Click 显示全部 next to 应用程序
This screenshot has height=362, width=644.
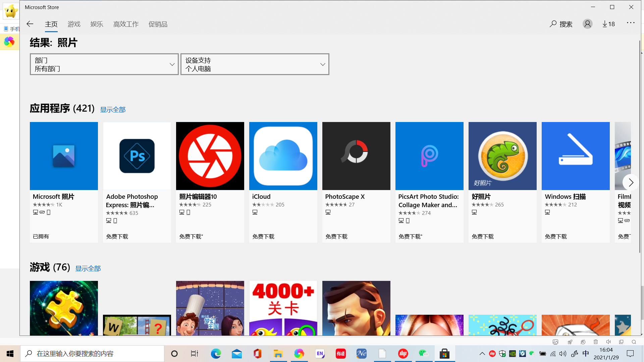[x=113, y=110]
